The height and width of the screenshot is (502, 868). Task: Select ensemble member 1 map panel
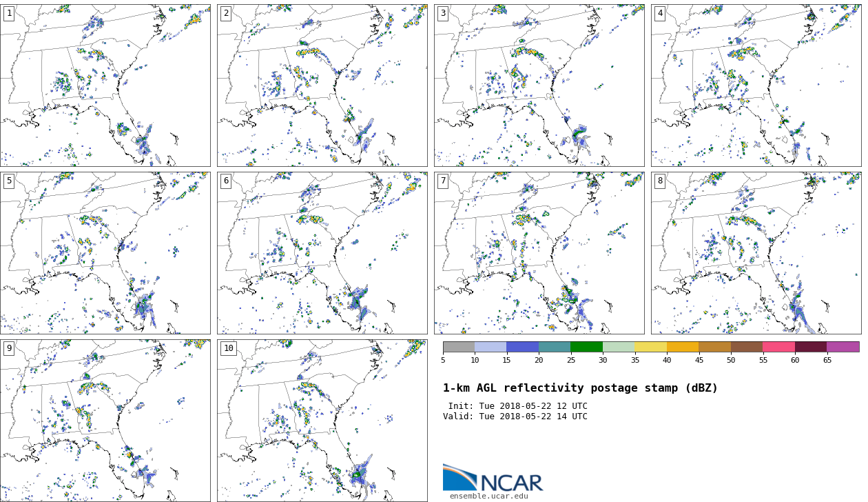pos(105,85)
